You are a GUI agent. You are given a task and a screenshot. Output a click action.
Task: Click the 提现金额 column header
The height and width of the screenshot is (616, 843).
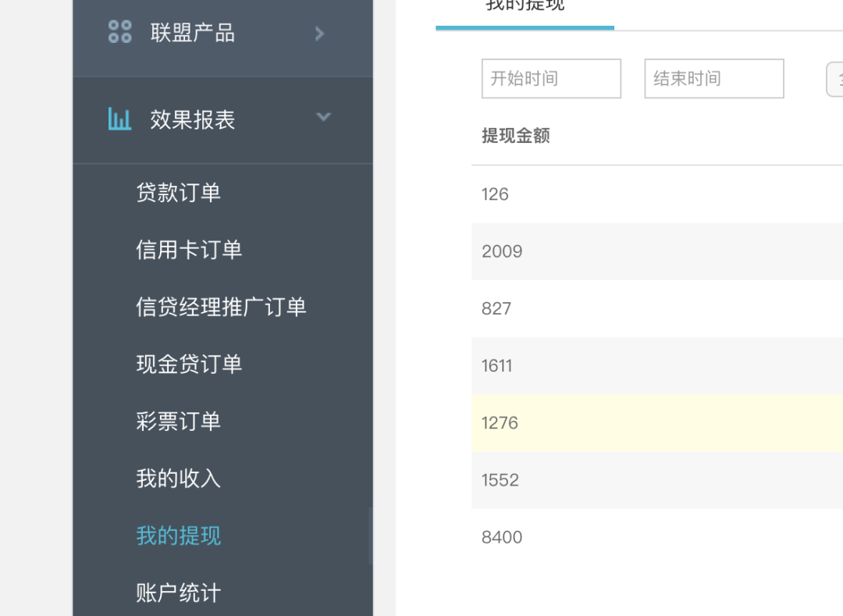516,136
